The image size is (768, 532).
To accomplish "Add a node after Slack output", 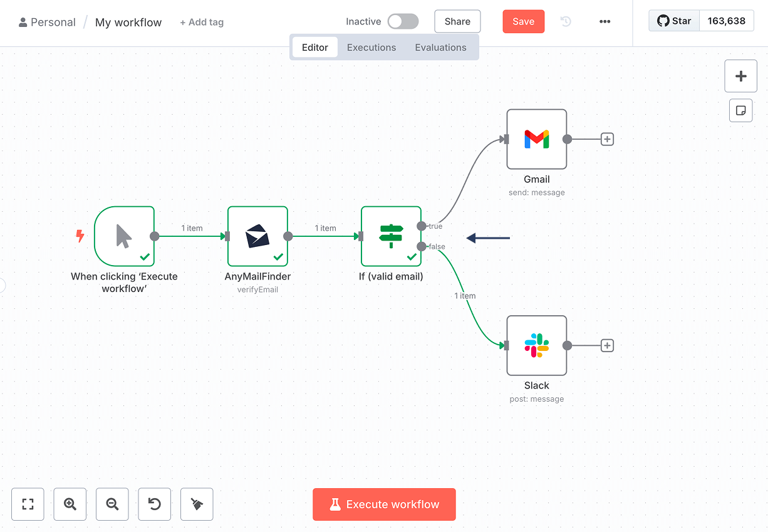I will point(607,345).
